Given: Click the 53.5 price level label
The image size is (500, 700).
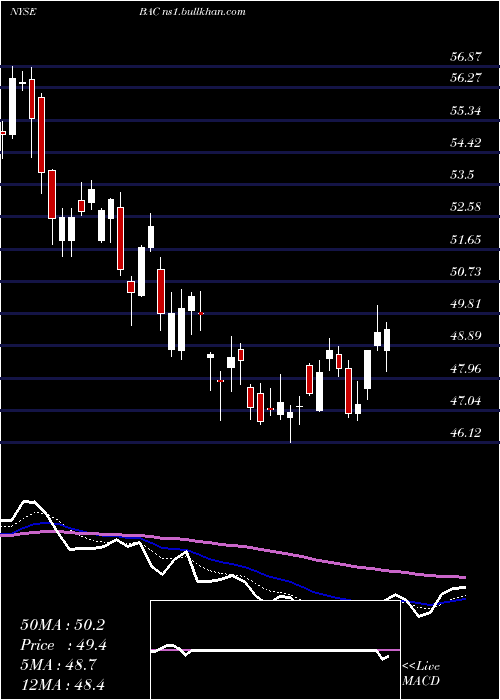Looking at the screenshot, I should click(x=462, y=175).
